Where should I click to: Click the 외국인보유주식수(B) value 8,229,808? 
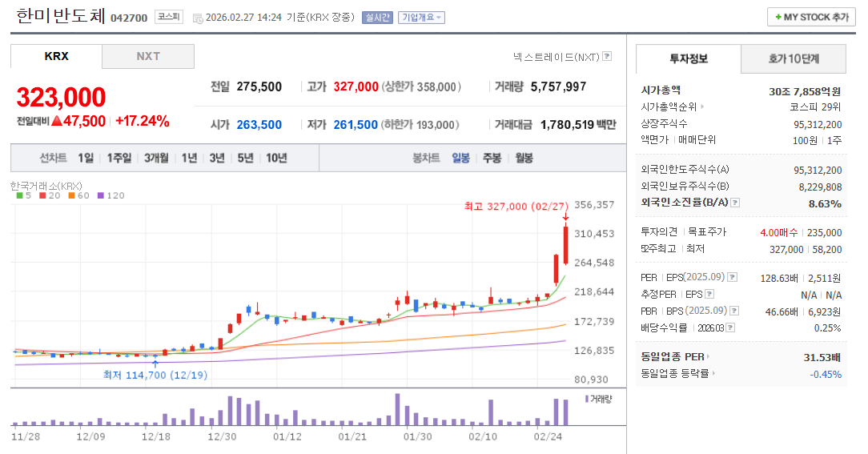(821, 187)
